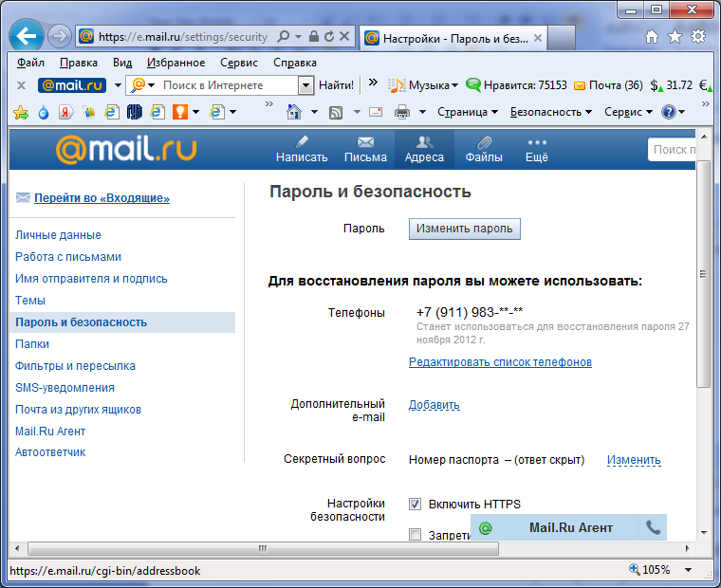Click the Музыка toolbar icon
The image size is (721, 588).
(397, 85)
